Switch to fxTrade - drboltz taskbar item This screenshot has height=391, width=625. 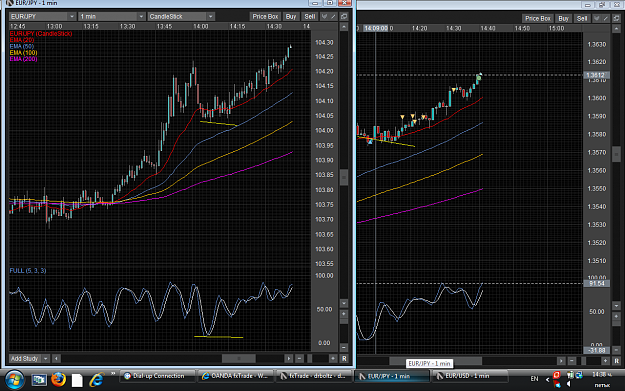click(313, 376)
